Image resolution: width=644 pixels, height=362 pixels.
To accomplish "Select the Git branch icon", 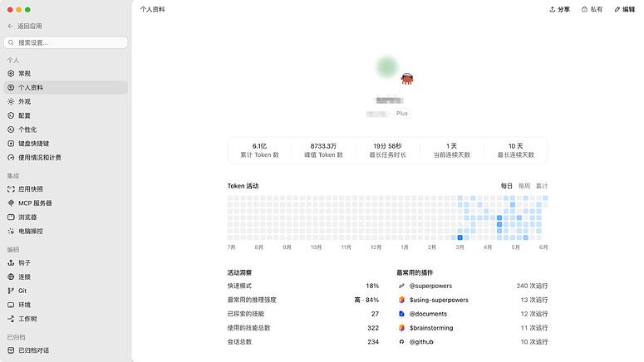I will pos(11,291).
